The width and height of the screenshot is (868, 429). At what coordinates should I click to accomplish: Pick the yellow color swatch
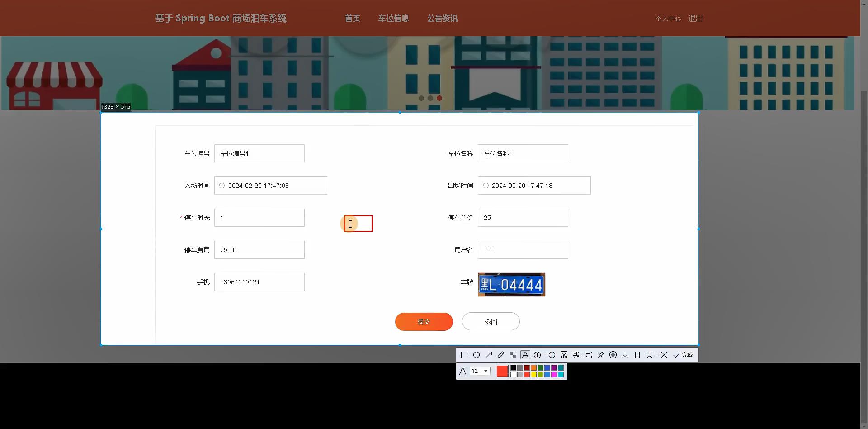click(x=533, y=374)
